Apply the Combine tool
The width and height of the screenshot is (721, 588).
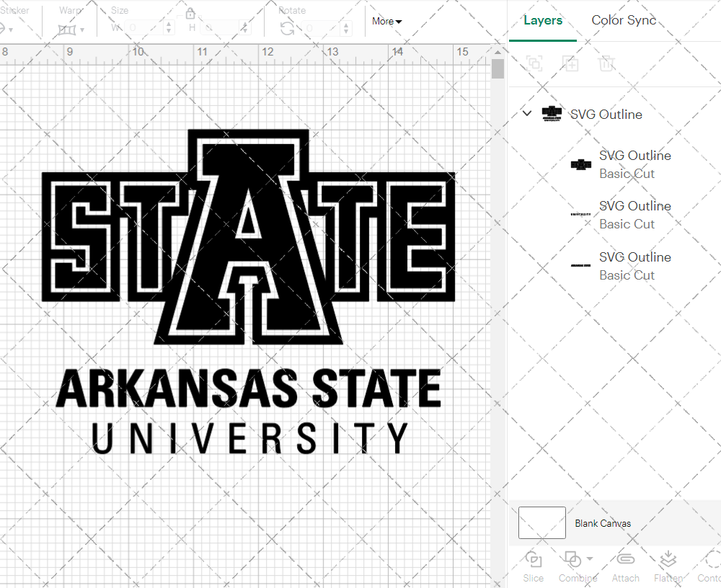pyautogui.click(x=573, y=566)
